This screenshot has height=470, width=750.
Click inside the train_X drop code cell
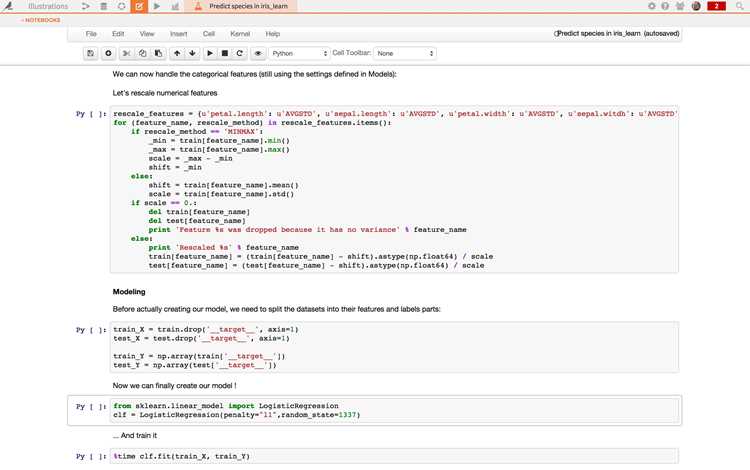tap(394, 347)
